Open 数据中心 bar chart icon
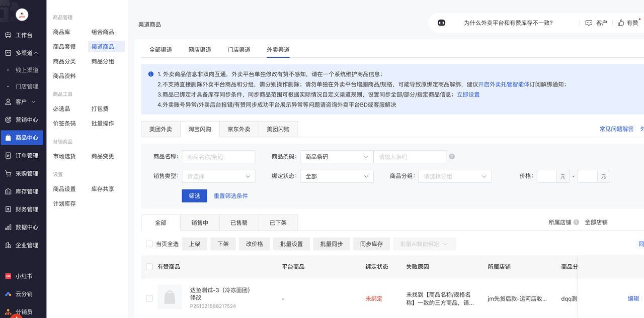 [x=8, y=228]
